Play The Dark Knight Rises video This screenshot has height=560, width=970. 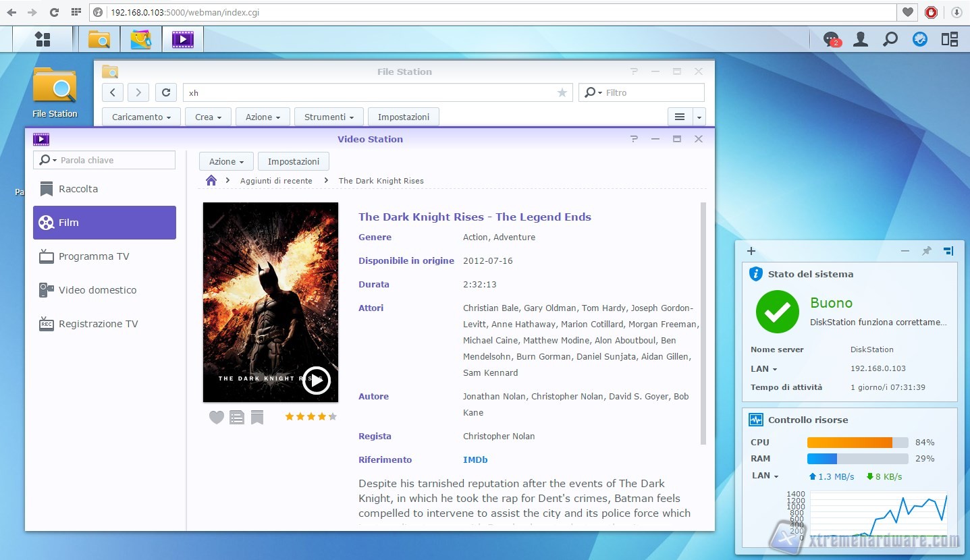point(316,380)
